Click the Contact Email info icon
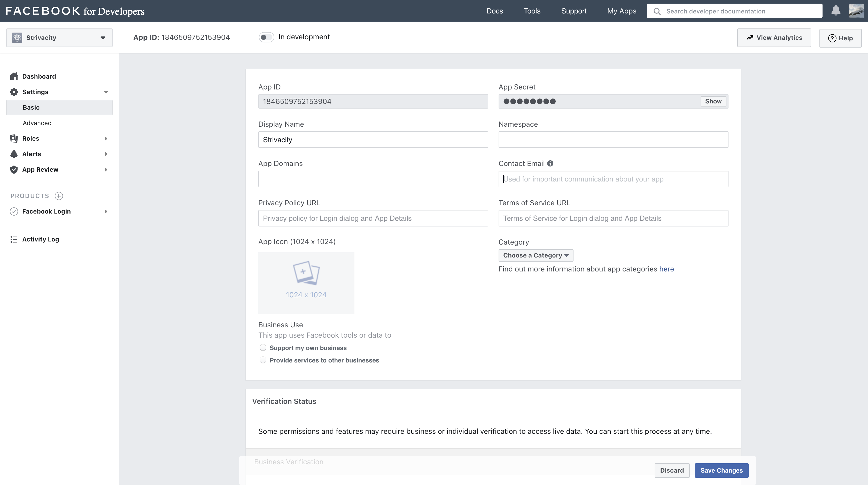The width and height of the screenshot is (868, 485). point(550,164)
